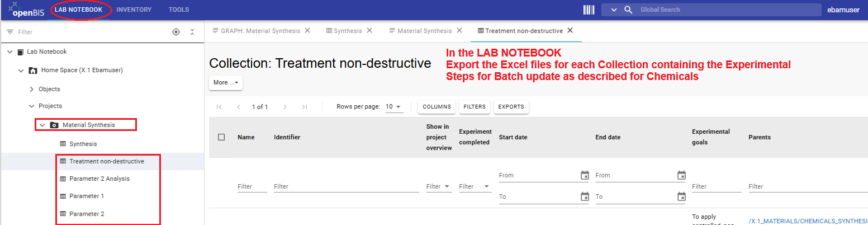The height and width of the screenshot is (225, 868).
Task: Switch to GRAPH: Material Synthesis tab
Action: (x=260, y=31)
